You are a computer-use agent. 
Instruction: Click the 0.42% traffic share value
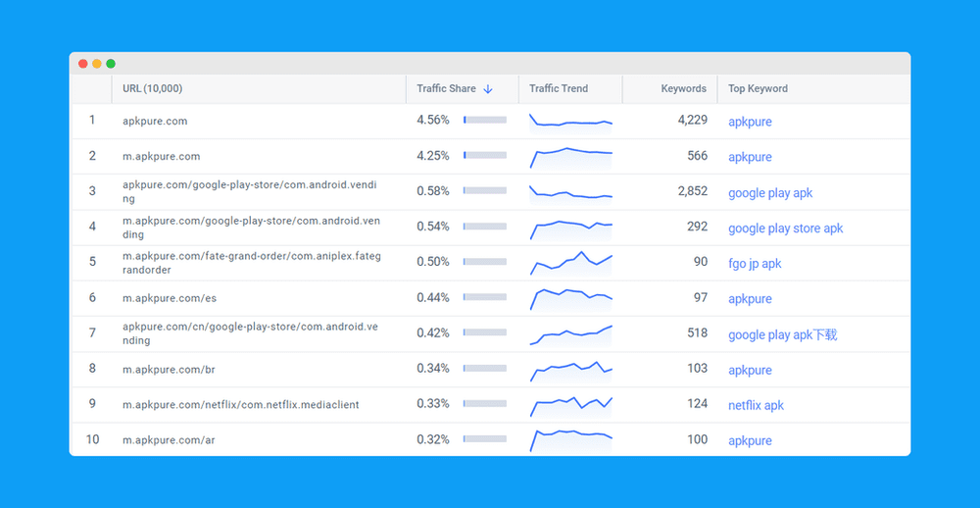tap(433, 332)
